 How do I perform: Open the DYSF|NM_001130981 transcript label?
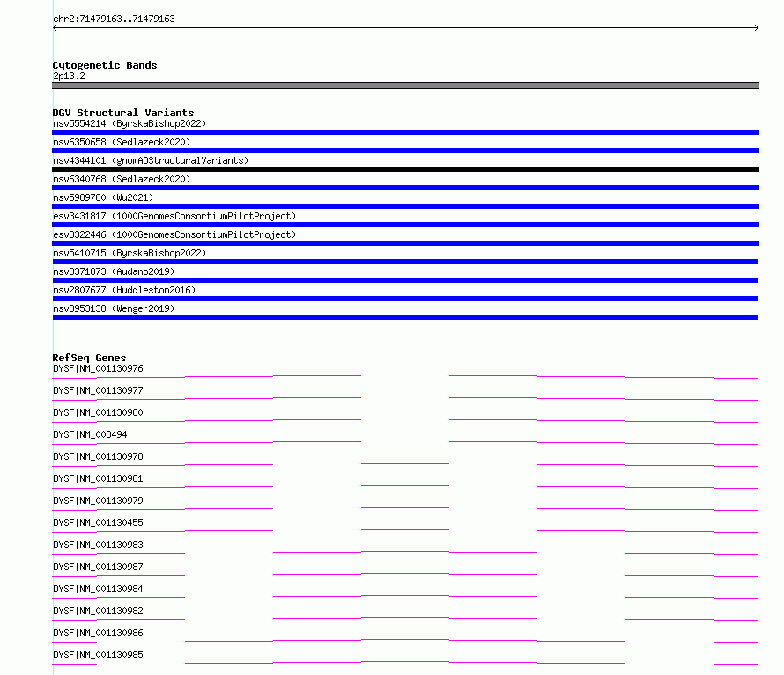(x=98, y=478)
